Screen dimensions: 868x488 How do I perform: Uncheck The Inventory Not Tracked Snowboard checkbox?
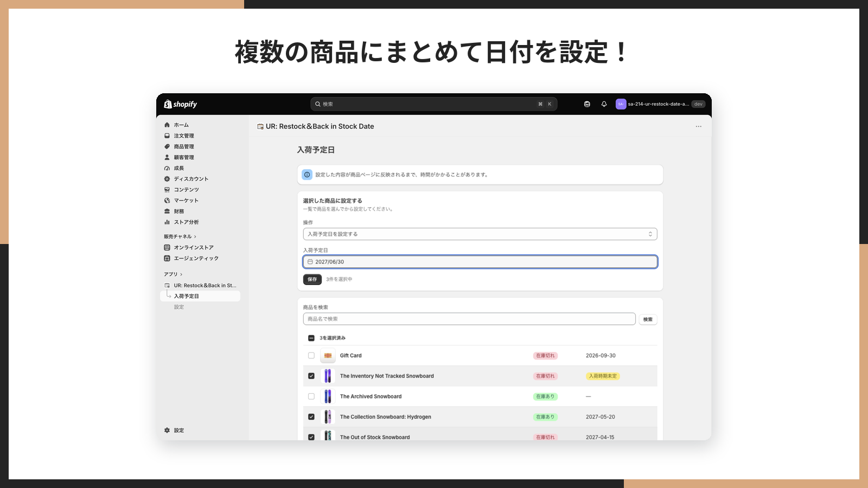pyautogui.click(x=311, y=376)
